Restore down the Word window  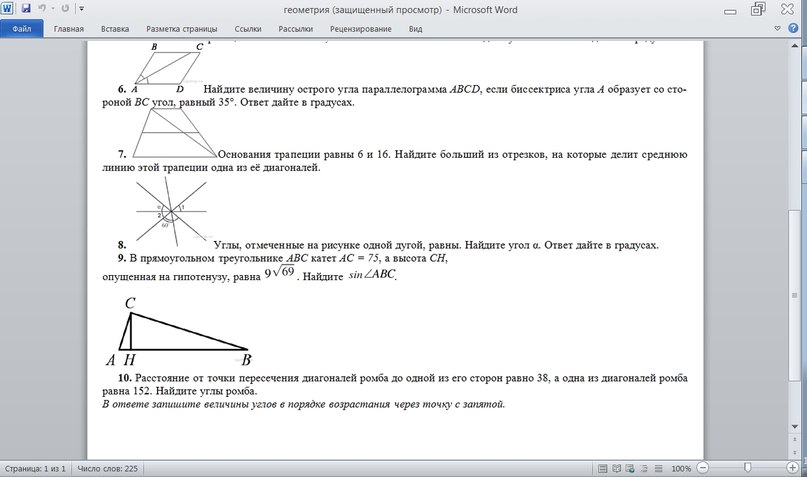[758, 9]
